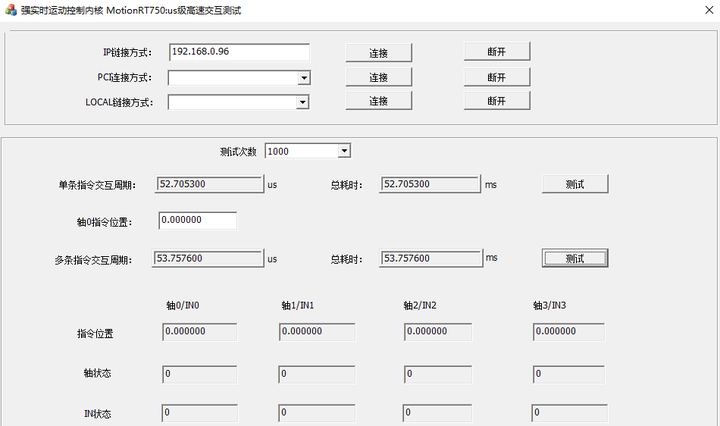Open the PCI连接方式 dropdown
This screenshot has width=720, height=426.
coord(304,78)
